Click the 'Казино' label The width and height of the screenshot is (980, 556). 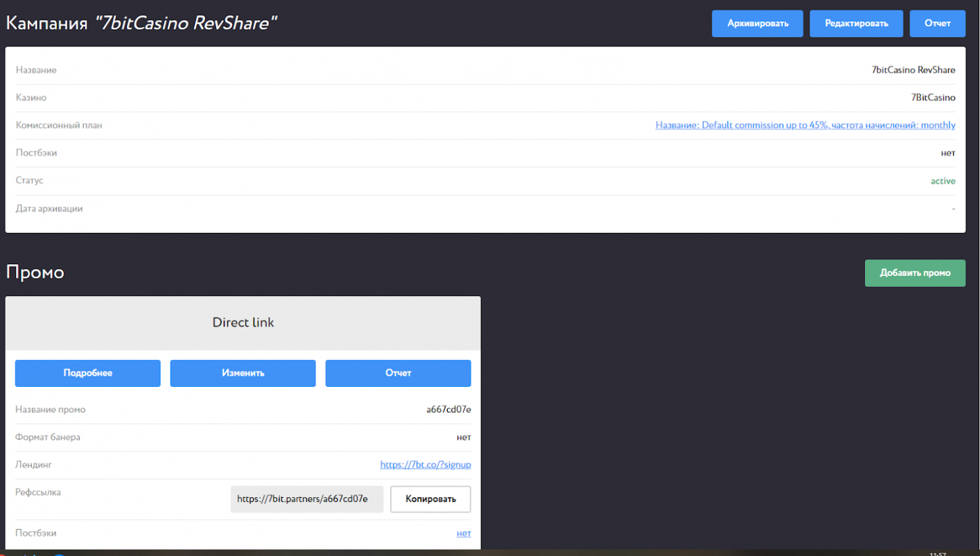pyautogui.click(x=31, y=98)
